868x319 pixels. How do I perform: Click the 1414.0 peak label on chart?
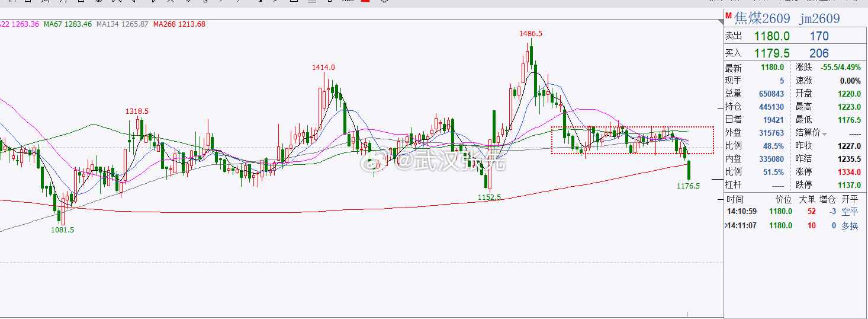coord(324,68)
